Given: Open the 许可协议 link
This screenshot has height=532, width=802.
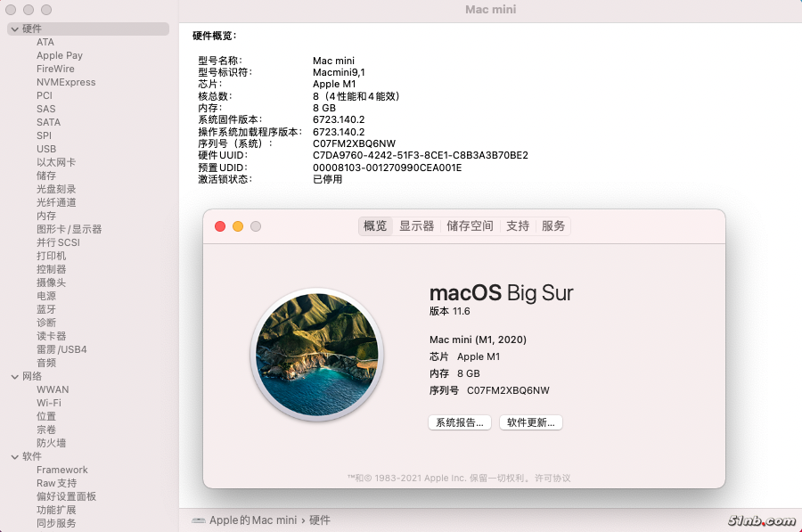Looking at the screenshot, I should [552, 479].
